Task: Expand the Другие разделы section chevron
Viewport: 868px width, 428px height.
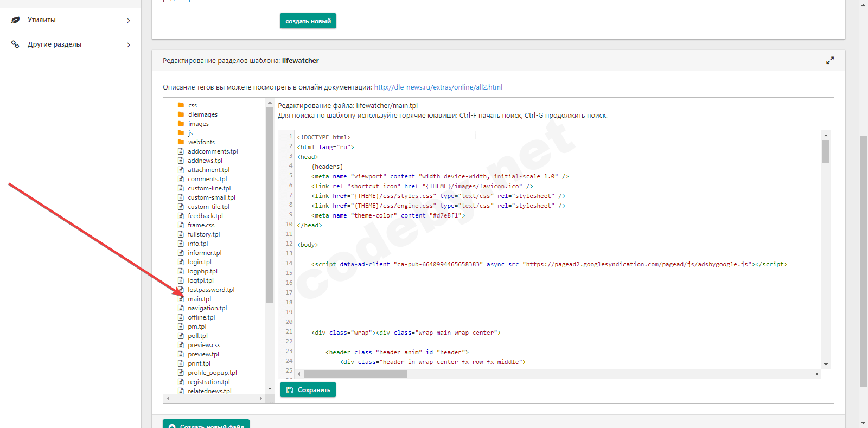Action: tap(129, 45)
